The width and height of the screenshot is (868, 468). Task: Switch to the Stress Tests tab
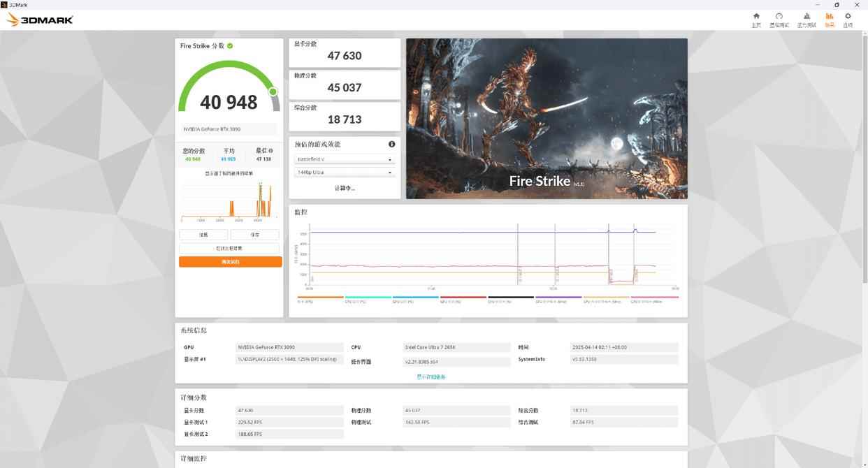pyautogui.click(x=806, y=20)
